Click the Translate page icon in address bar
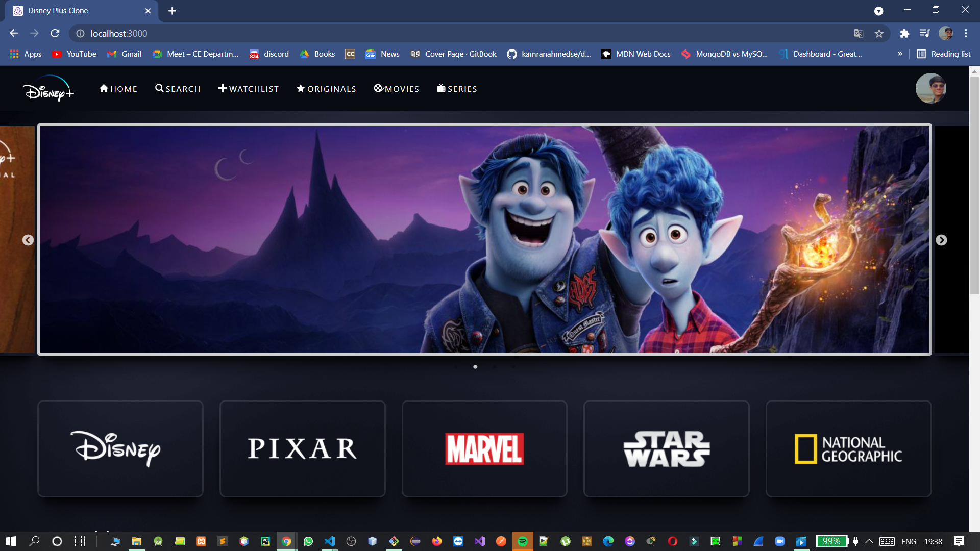Screen dimensions: 980x551 (859, 33)
